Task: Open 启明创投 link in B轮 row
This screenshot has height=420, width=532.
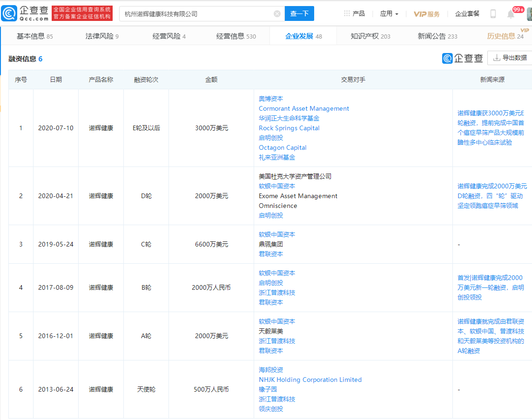Action: (x=271, y=283)
